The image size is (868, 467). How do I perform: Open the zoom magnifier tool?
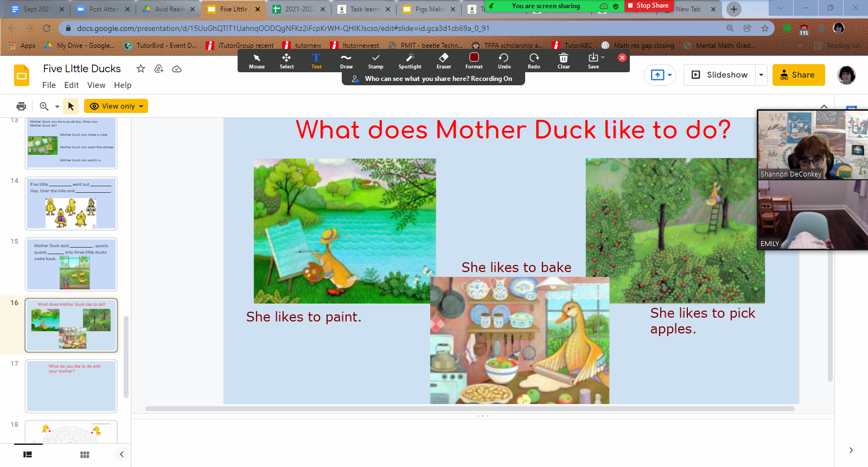44,106
